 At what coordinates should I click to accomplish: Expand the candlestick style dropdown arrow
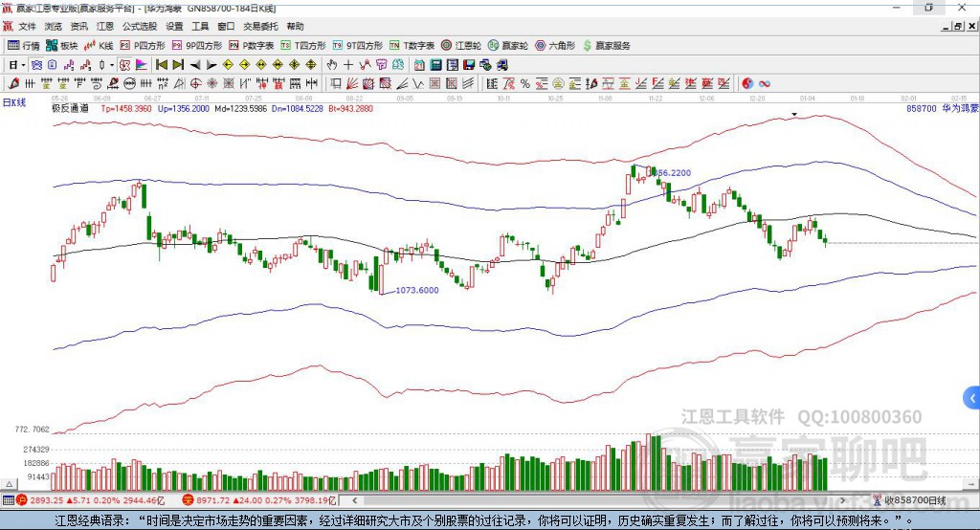click(x=112, y=64)
